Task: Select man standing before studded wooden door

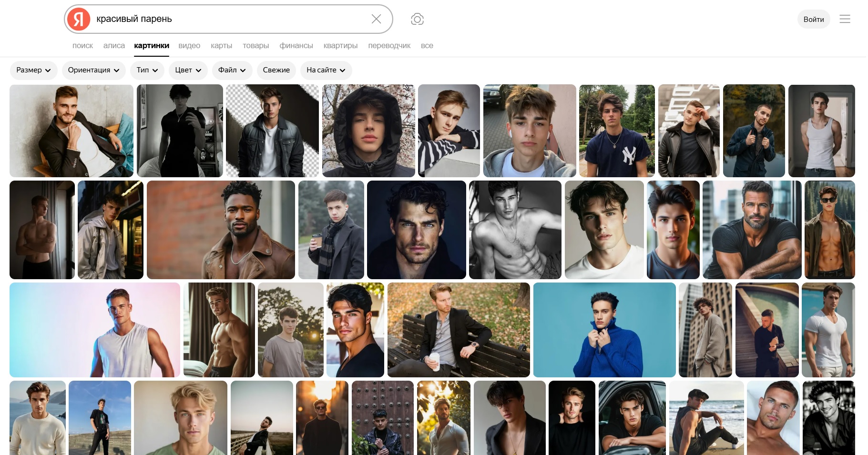Action: coord(383,418)
